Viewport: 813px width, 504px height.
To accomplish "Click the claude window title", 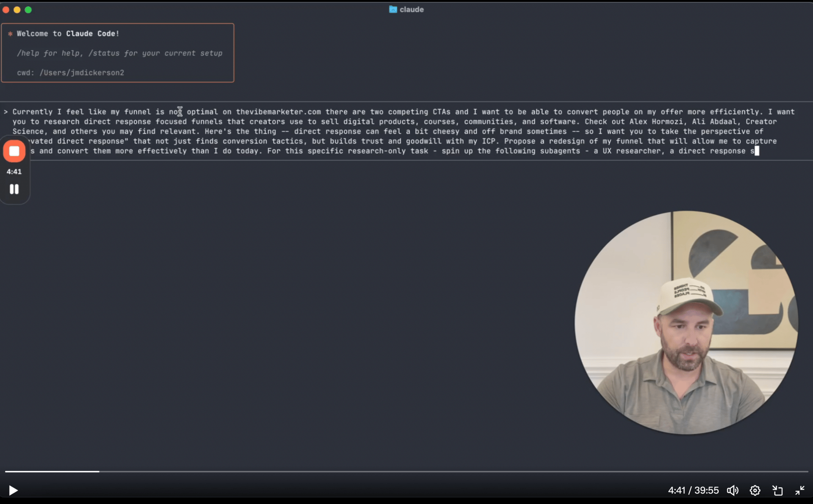I will [411, 9].
